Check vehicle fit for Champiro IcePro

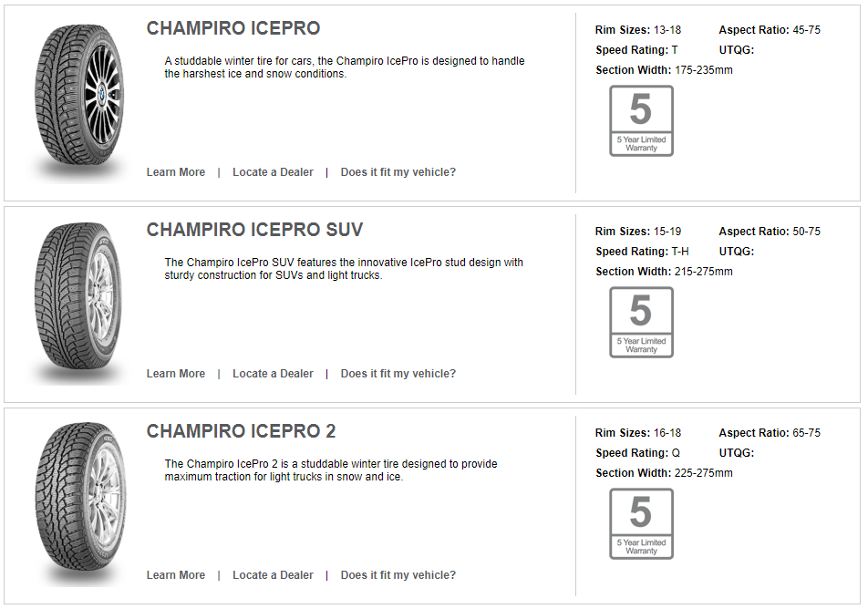[398, 172]
